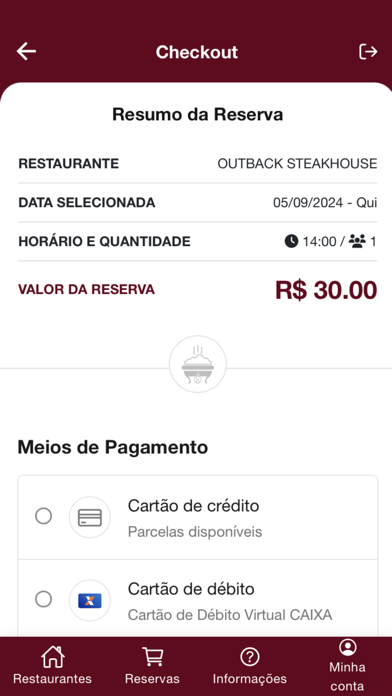Open the Reservas cart icon
Image resolution: width=392 pixels, height=696 pixels.
[152, 656]
